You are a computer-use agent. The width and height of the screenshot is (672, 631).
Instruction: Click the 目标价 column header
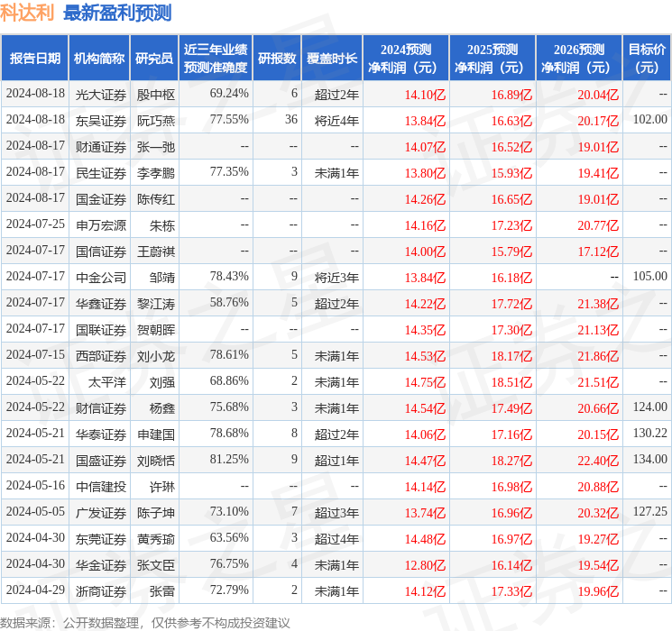[x=647, y=59]
